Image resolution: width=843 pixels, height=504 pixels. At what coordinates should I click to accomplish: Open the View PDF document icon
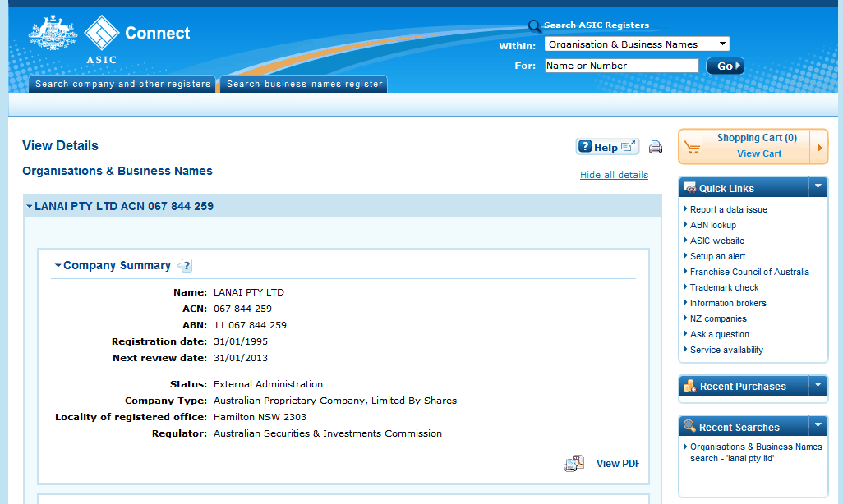(574, 463)
